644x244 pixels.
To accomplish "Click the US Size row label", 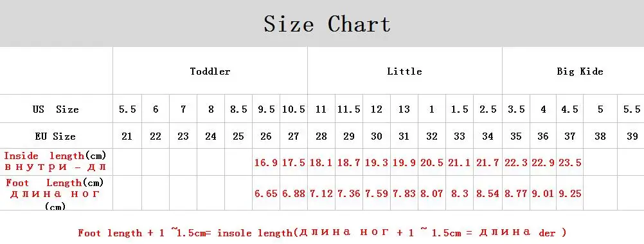I will pos(55,109).
